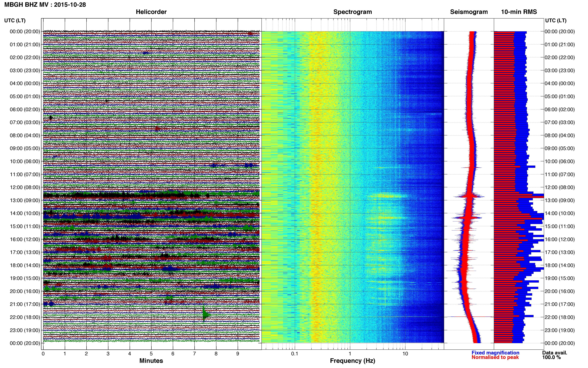Select the 'Seismogram' panel heading

(x=469, y=12)
